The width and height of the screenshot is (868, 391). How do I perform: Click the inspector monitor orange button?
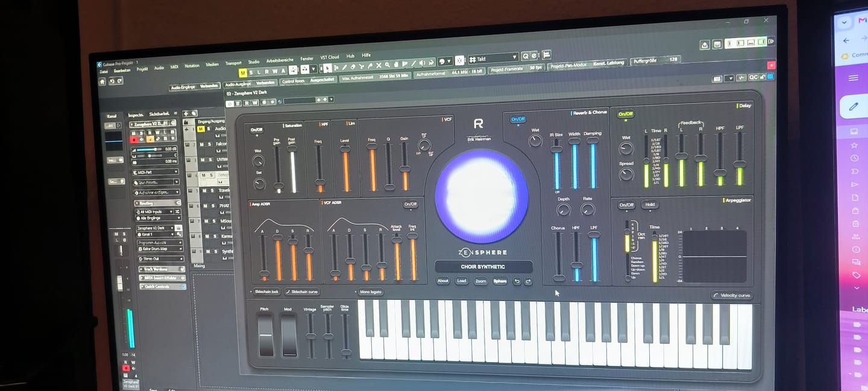150,139
